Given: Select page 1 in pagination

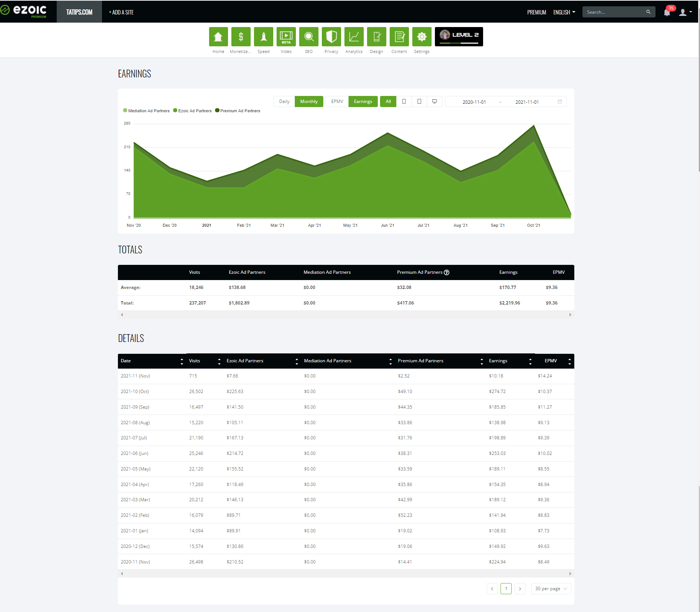Looking at the screenshot, I should (506, 589).
